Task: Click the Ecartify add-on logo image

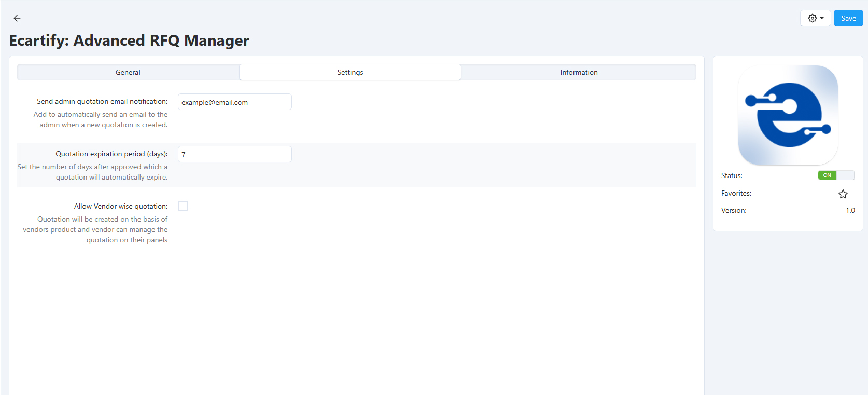Action: (788, 115)
